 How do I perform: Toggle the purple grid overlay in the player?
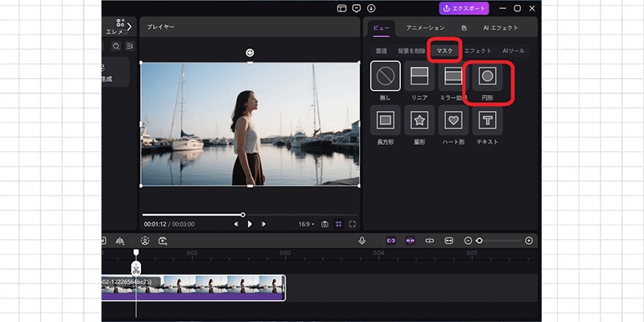338,224
